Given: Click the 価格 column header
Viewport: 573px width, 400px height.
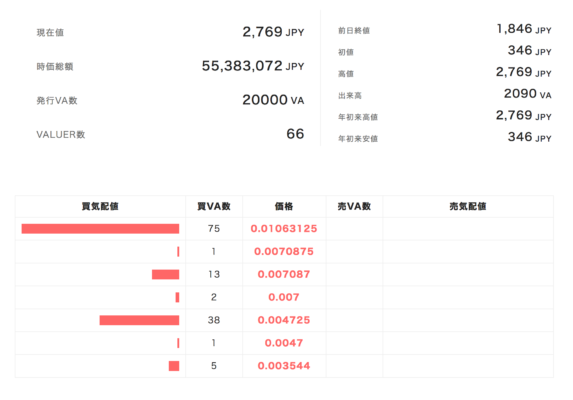Looking at the screenshot, I should tap(284, 207).
